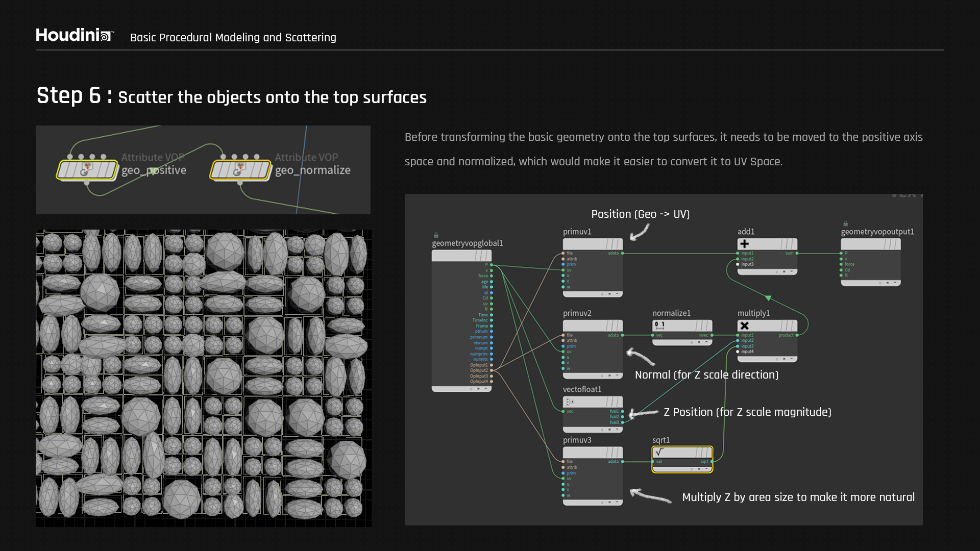Click the Houdini logo
The height and width of the screenshot is (551, 980).
pos(75,35)
